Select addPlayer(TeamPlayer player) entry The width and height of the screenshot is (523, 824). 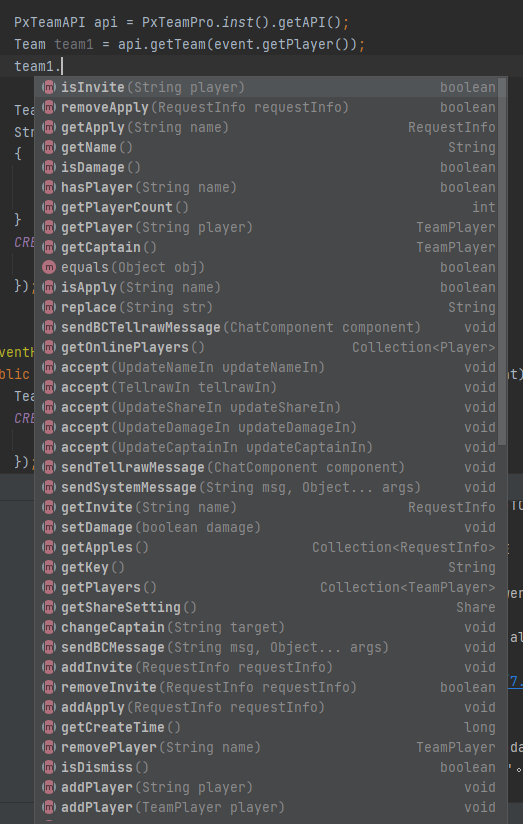click(268, 807)
